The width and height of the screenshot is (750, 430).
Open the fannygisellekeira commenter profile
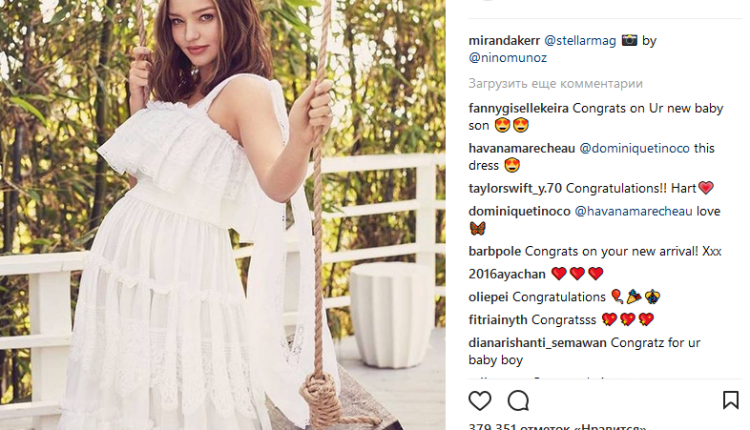pyautogui.click(x=518, y=108)
